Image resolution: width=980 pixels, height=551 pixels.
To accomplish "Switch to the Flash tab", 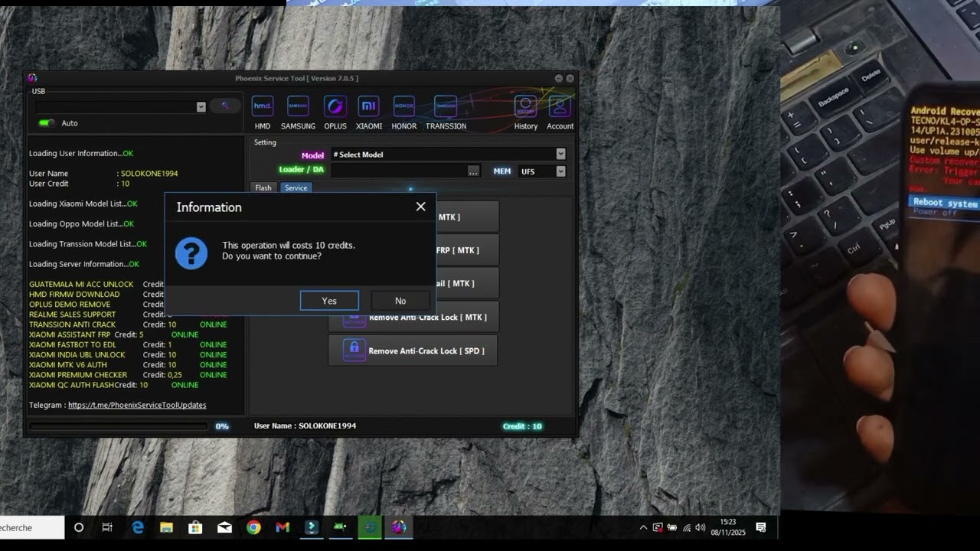I will pos(263,187).
